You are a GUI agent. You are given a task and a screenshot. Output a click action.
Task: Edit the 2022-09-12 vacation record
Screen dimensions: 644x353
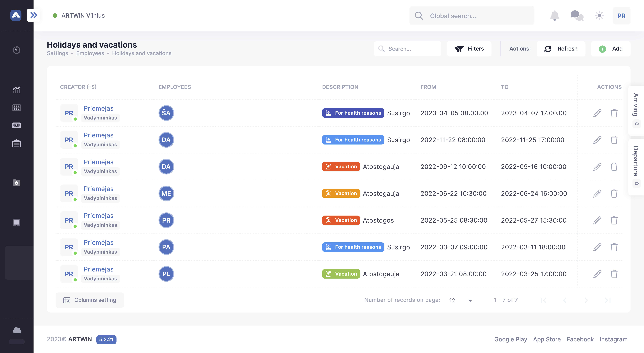(x=597, y=167)
